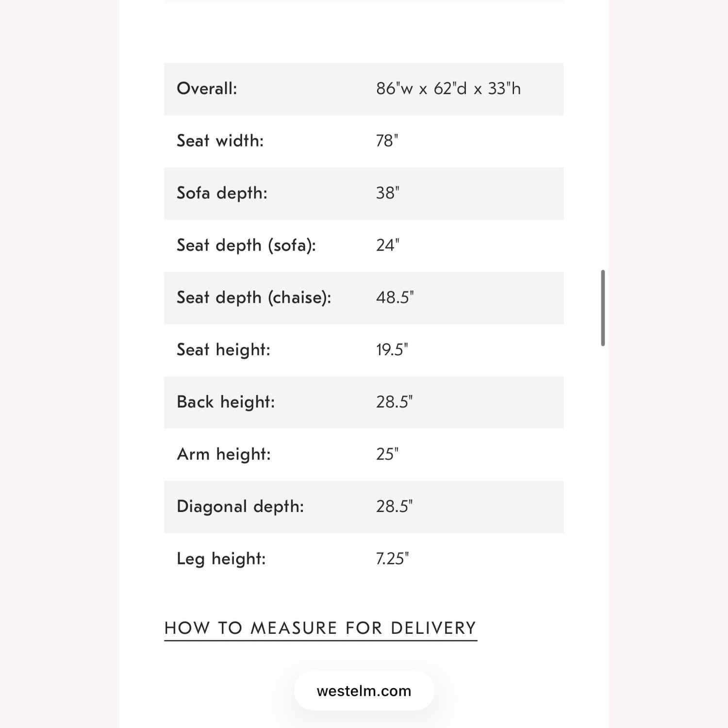
Task: Click the Seat depth (sofa) value 24"
Action: (x=387, y=246)
